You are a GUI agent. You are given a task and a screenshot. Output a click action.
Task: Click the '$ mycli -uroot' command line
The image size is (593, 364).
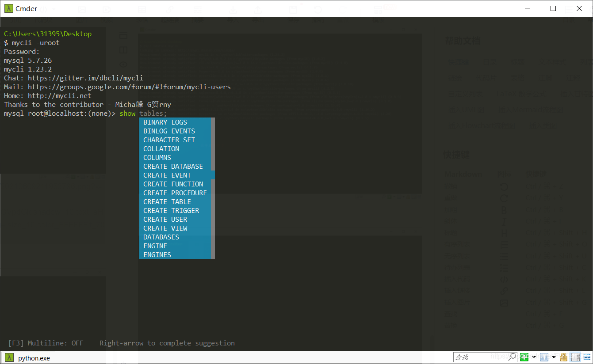(32, 42)
